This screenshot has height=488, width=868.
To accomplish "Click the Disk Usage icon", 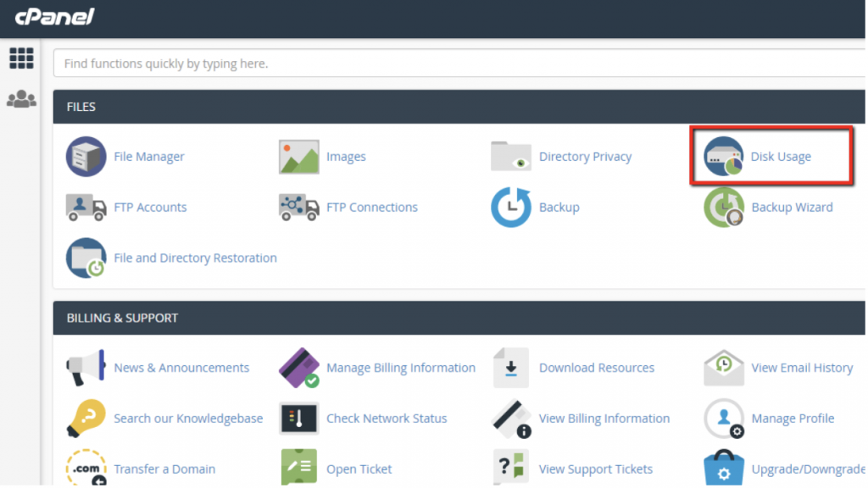I will (x=724, y=156).
